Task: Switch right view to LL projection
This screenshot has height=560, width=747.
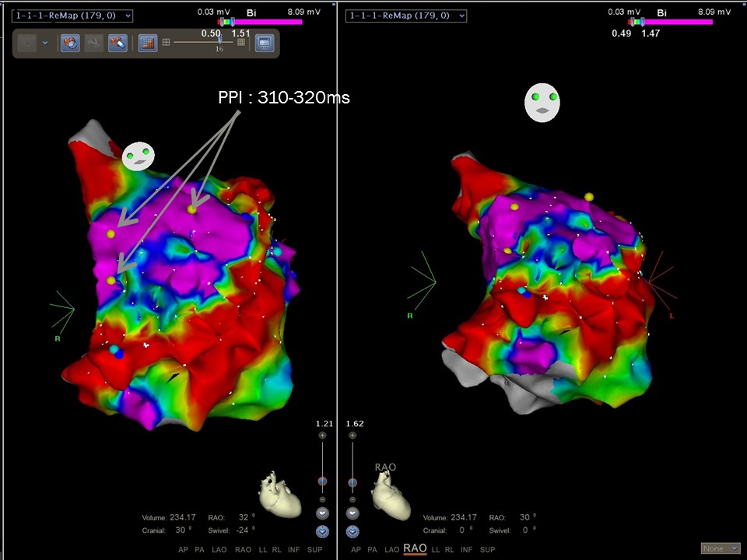Action: click(436, 550)
